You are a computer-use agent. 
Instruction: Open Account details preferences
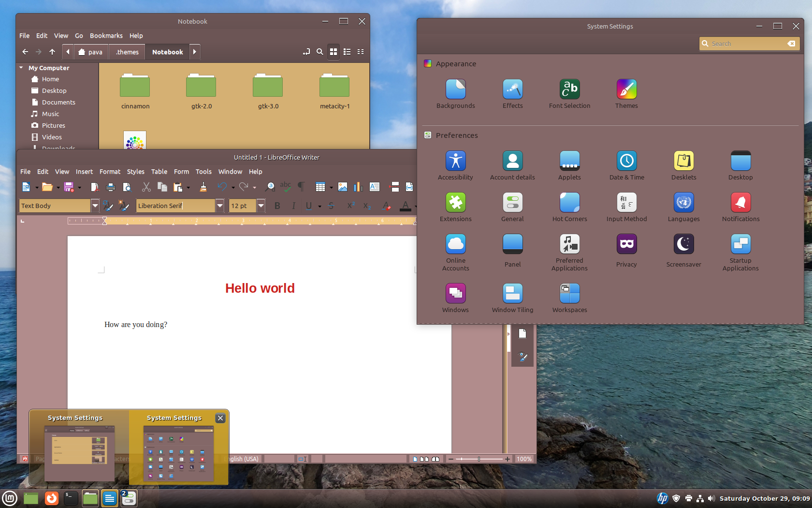[x=512, y=165]
